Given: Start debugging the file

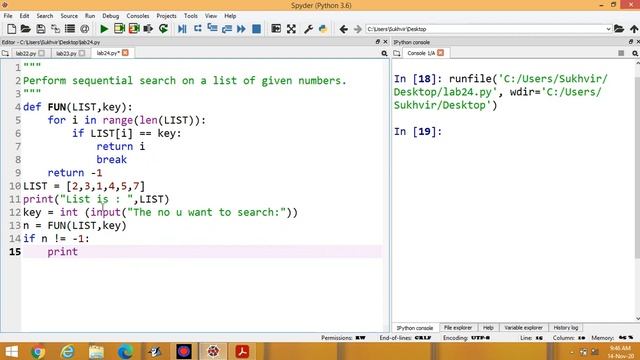Looking at the screenshot, I should click(x=182, y=29).
